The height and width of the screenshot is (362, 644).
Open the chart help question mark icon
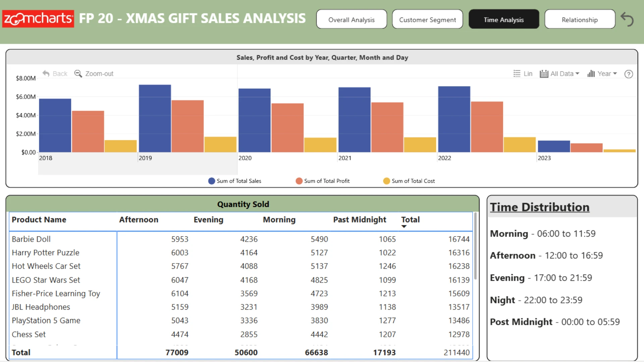629,74
